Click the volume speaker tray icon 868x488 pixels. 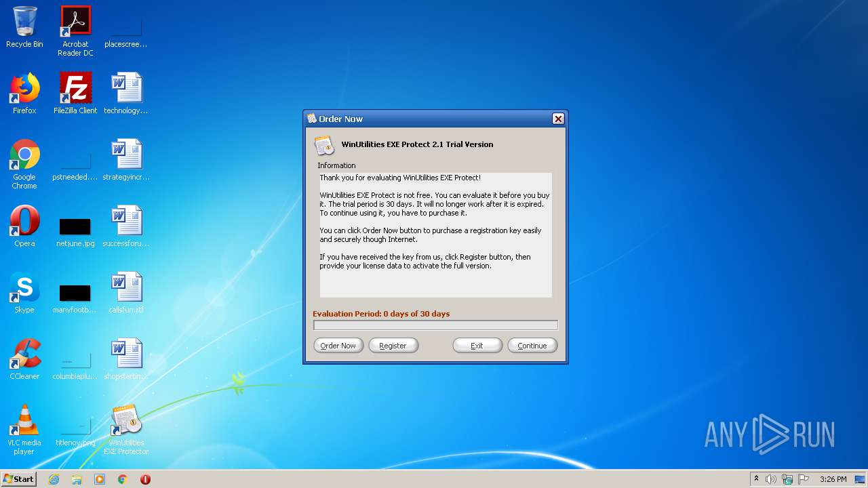pyautogui.click(x=771, y=479)
